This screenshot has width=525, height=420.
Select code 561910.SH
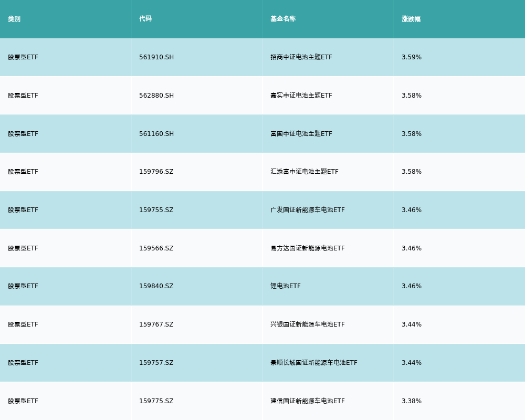156,57
